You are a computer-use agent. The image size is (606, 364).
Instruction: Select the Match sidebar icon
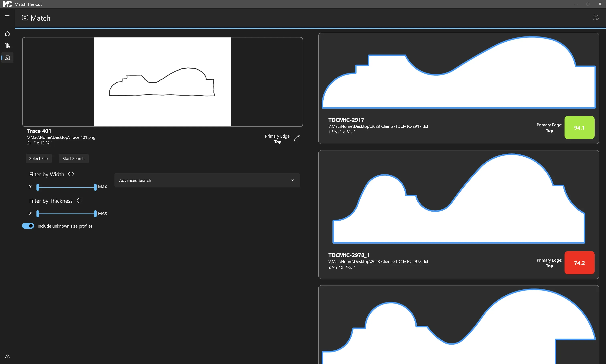pos(7,58)
